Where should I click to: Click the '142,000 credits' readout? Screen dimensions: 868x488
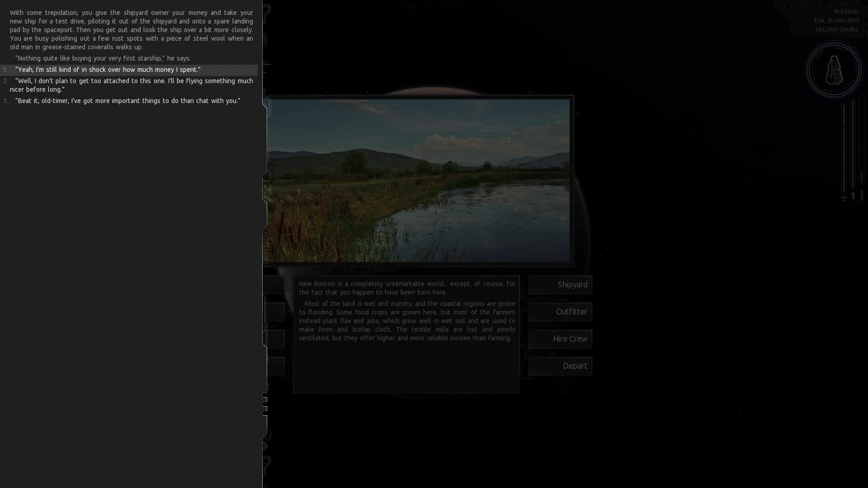[836, 29]
